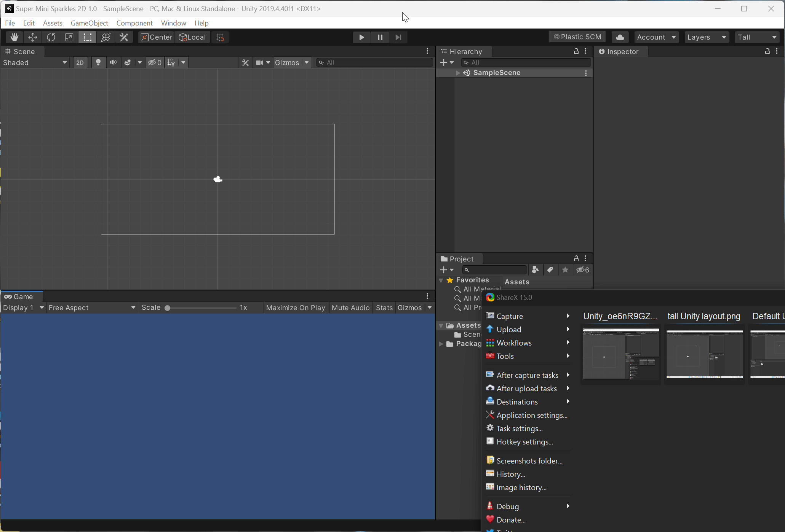Click the Play button
The image size is (785, 532).
point(361,37)
